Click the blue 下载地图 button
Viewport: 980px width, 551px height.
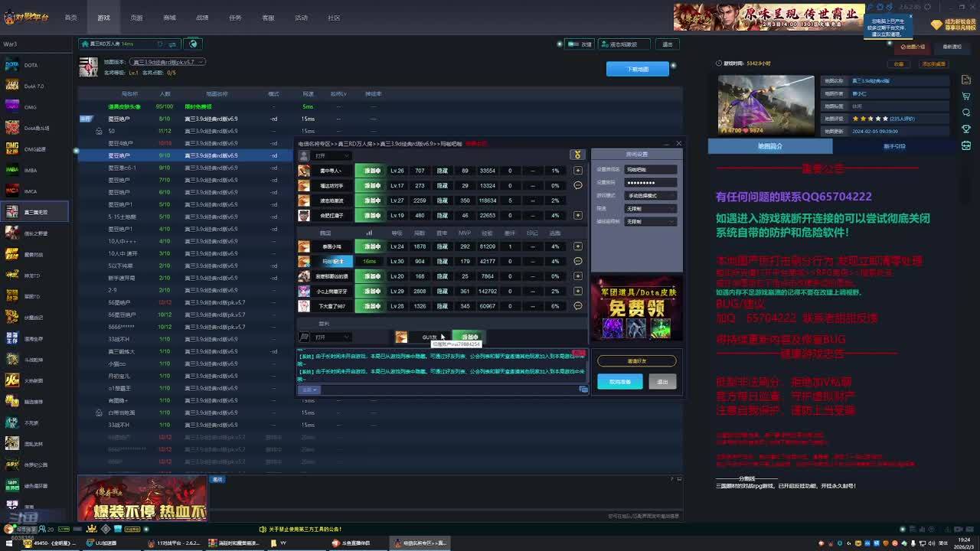(637, 69)
